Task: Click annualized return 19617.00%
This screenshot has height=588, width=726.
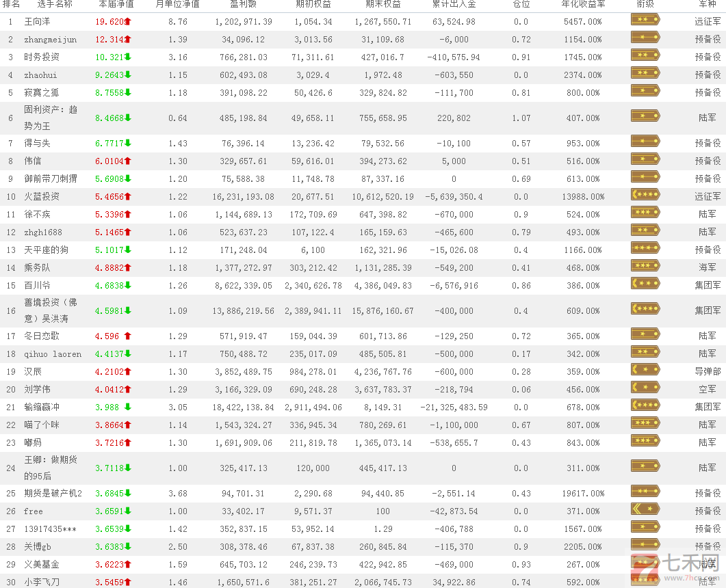Action: pyautogui.click(x=584, y=494)
